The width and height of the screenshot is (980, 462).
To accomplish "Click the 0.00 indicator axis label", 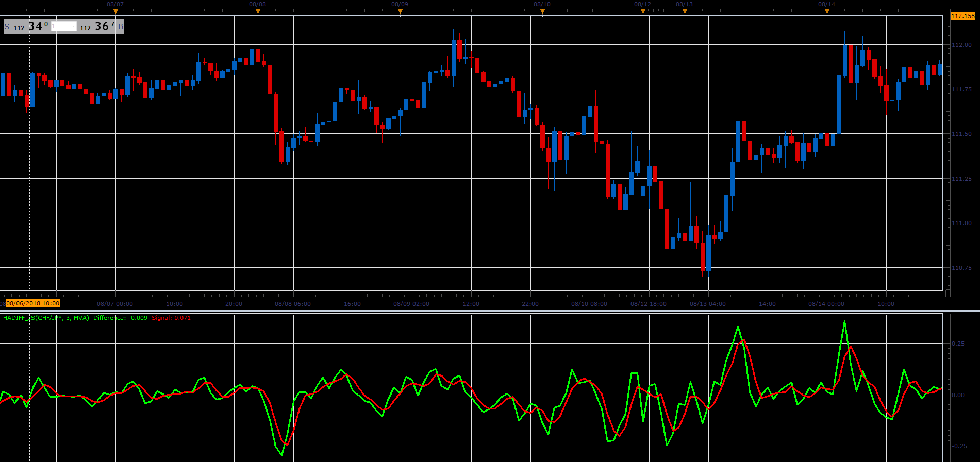I will tap(958, 395).
